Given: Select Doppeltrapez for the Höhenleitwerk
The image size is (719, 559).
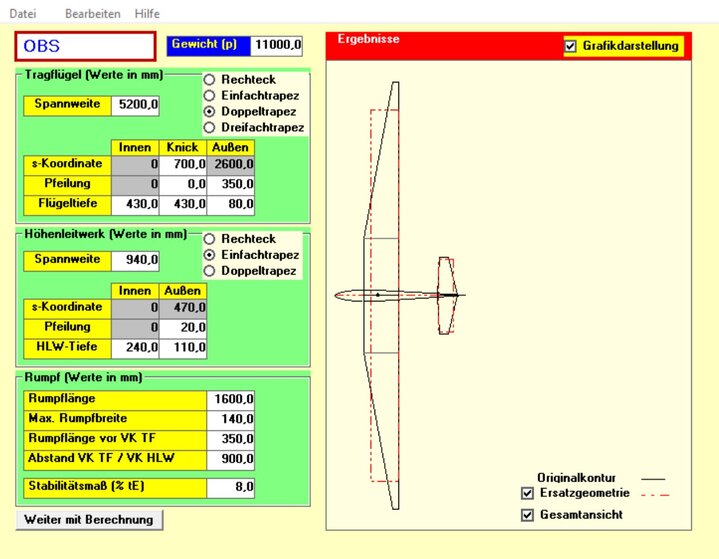Looking at the screenshot, I should [210, 271].
